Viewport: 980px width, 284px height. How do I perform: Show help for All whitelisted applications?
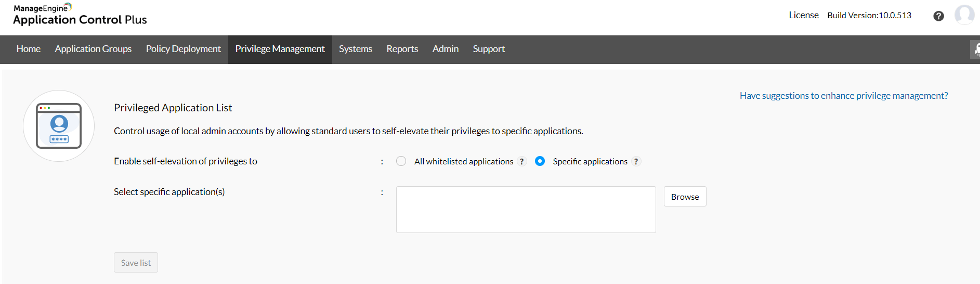[522, 162]
